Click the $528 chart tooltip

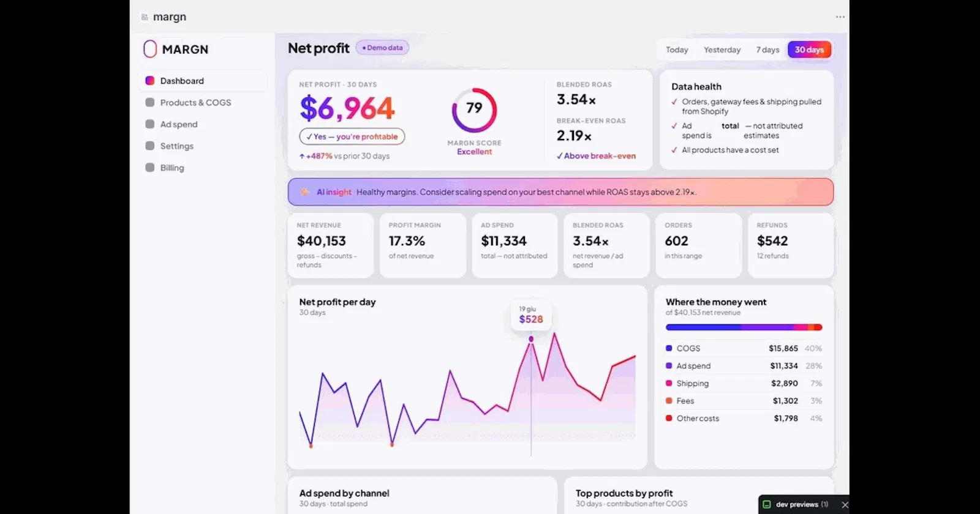(531, 315)
